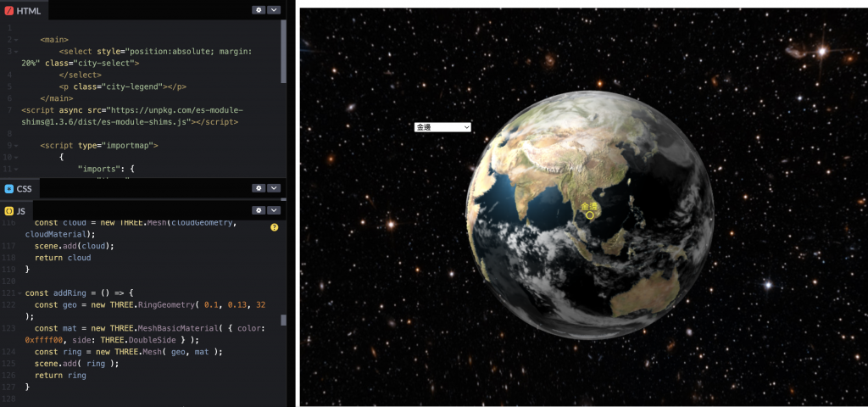The height and width of the screenshot is (407, 868).
Task: Click the blue CSS asterisk icon
Action: click(8, 189)
